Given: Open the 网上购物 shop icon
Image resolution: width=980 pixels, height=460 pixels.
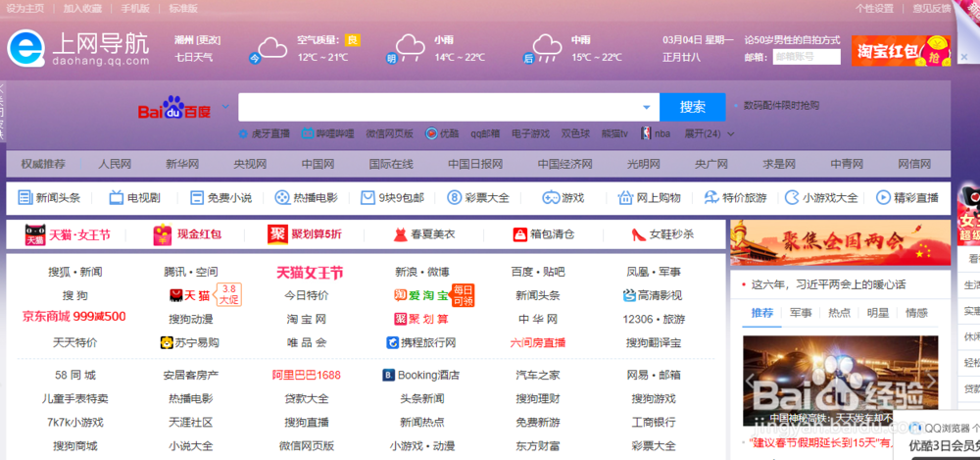Looking at the screenshot, I should (x=625, y=198).
